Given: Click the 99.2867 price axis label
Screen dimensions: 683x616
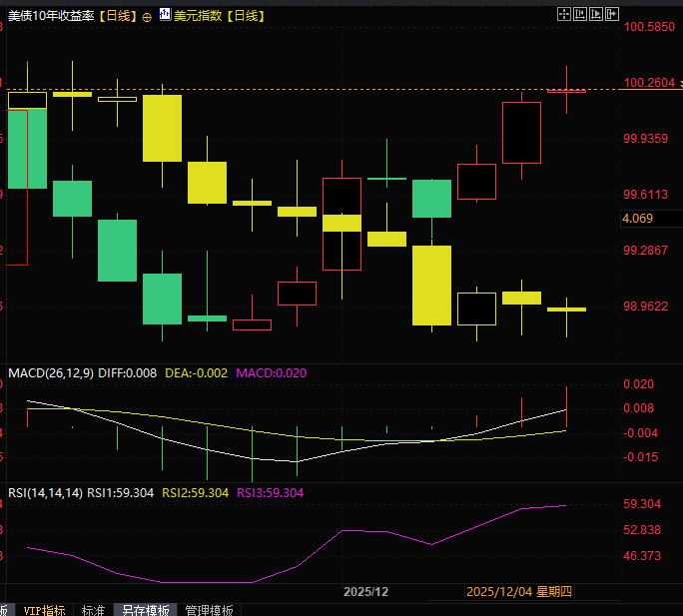Looking at the screenshot, I should (x=645, y=251).
